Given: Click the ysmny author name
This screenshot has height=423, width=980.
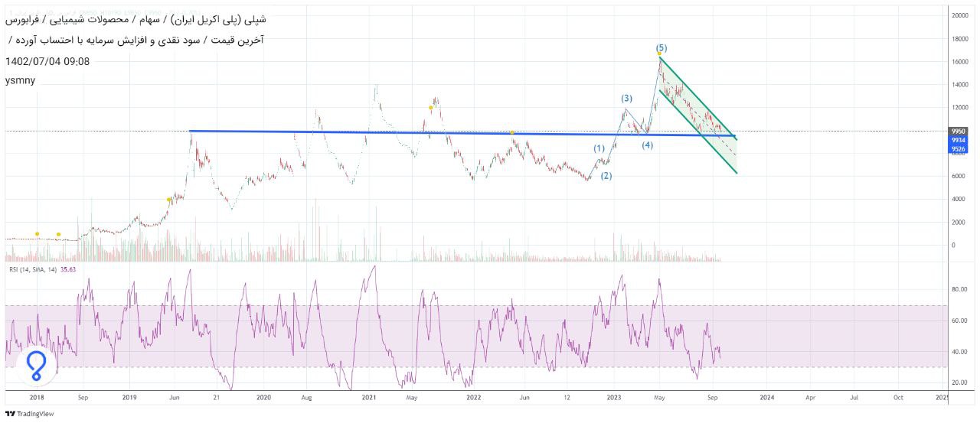Looking at the screenshot, I should point(20,80).
